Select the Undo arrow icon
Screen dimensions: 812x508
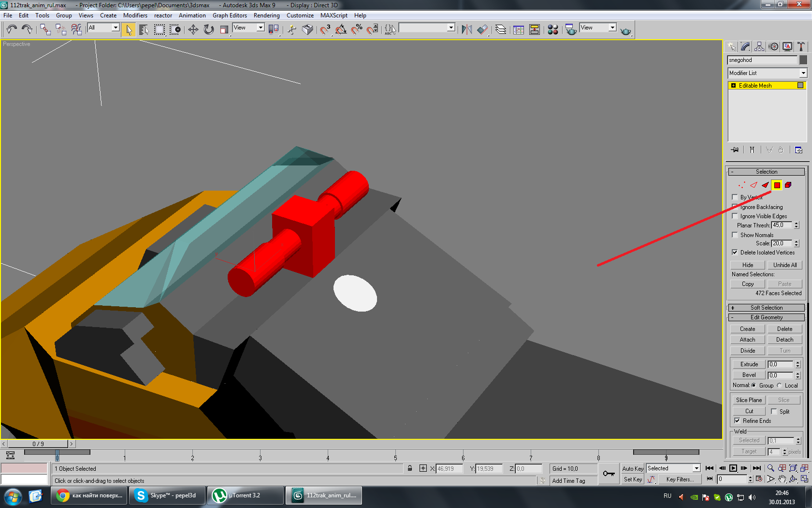(12, 30)
